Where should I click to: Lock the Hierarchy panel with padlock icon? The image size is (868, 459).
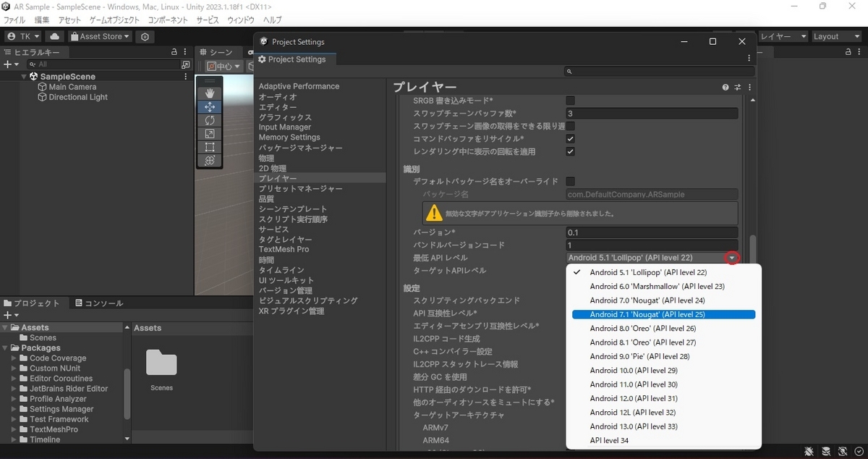174,52
